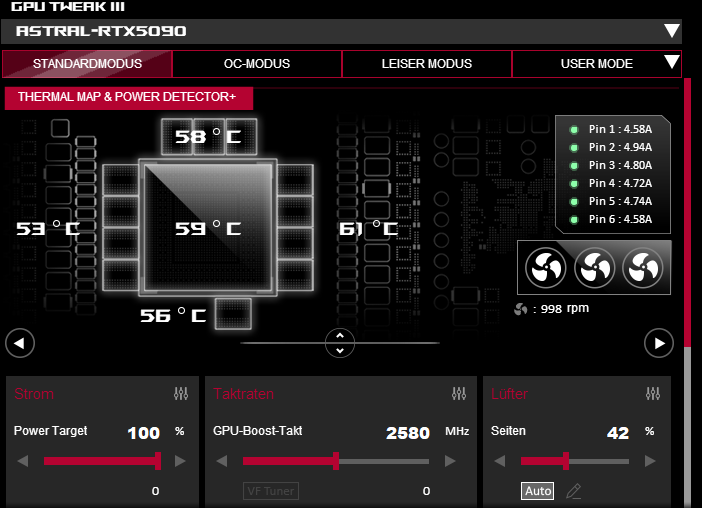Go to previous panel with left arrow
This screenshot has width=702, height=508.
pos(20,343)
